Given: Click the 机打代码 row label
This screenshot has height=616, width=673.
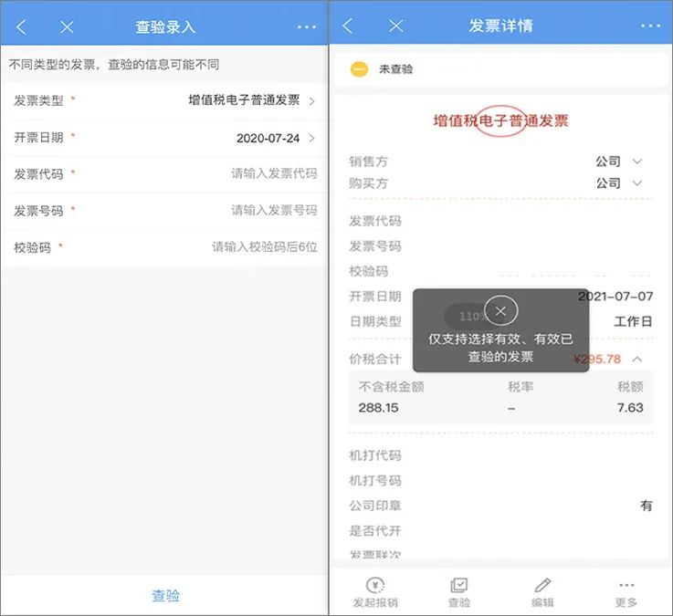Looking at the screenshot, I should click(x=375, y=455).
